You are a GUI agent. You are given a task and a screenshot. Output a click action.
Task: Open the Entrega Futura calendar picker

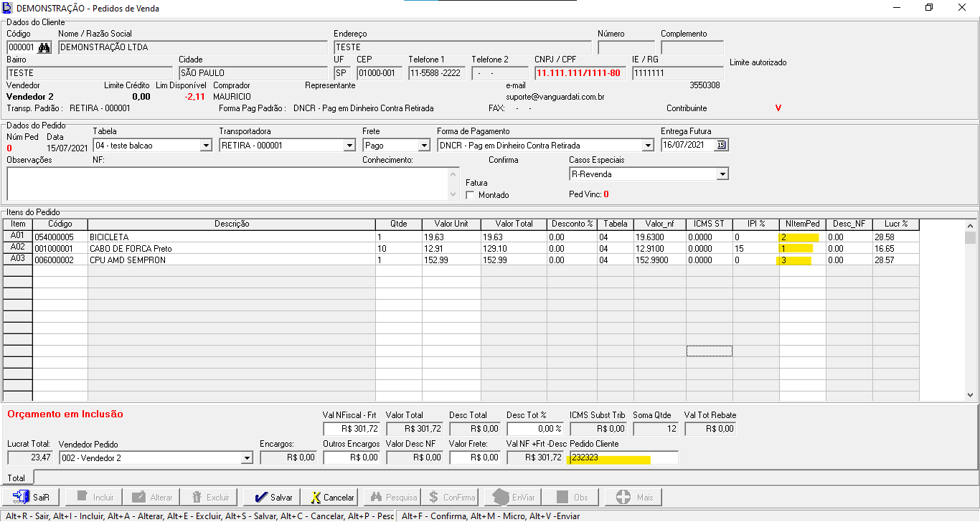[722, 145]
